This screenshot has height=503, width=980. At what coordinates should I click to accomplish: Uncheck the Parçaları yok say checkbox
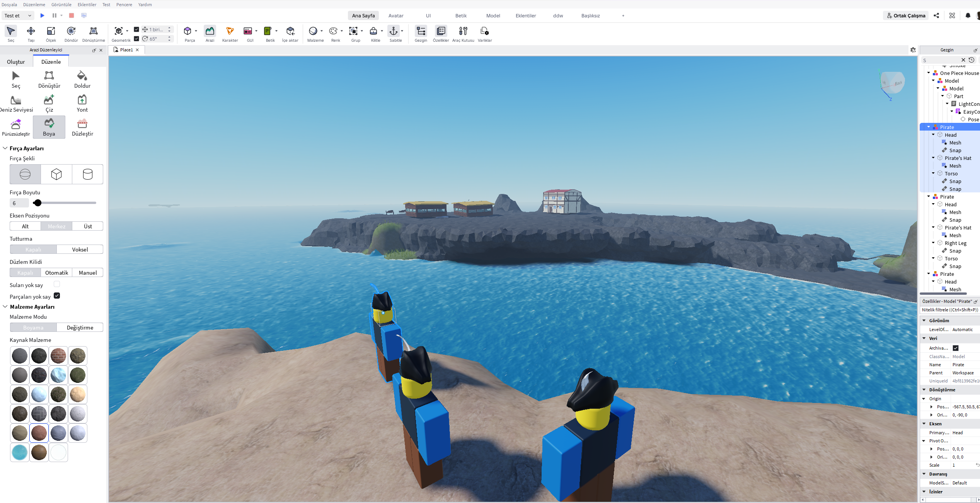(x=57, y=296)
